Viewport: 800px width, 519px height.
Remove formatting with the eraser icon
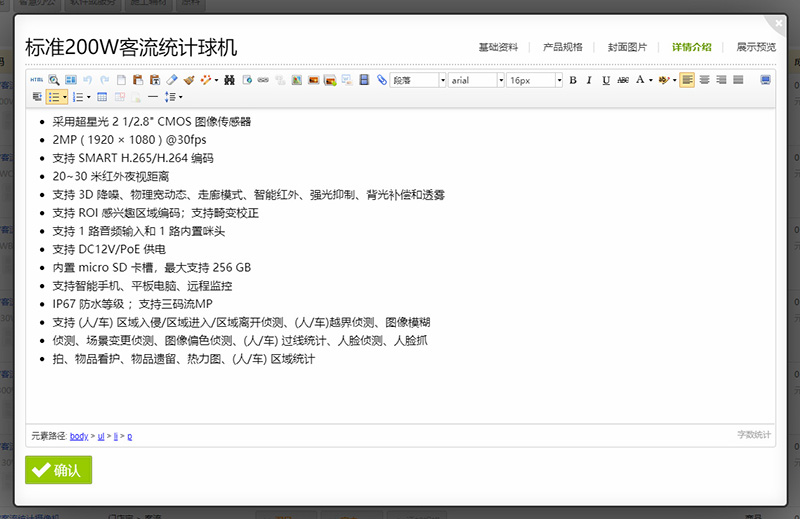[172, 80]
